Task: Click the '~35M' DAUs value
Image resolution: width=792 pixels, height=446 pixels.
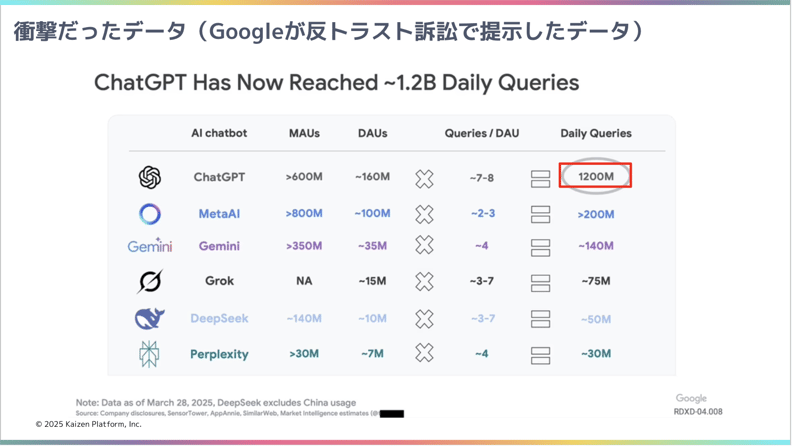Action: pos(373,246)
